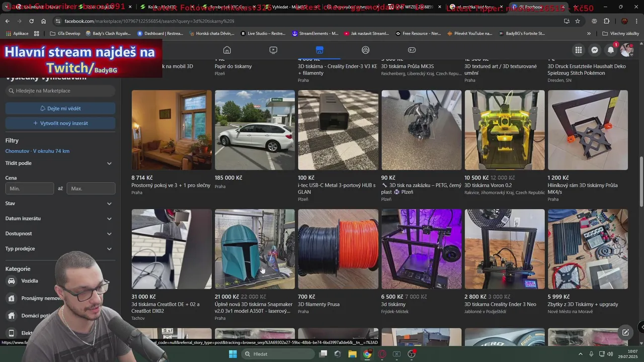This screenshot has width=644, height=362.
Task: Open Chrome from the taskbar
Action: coord(367,354)
